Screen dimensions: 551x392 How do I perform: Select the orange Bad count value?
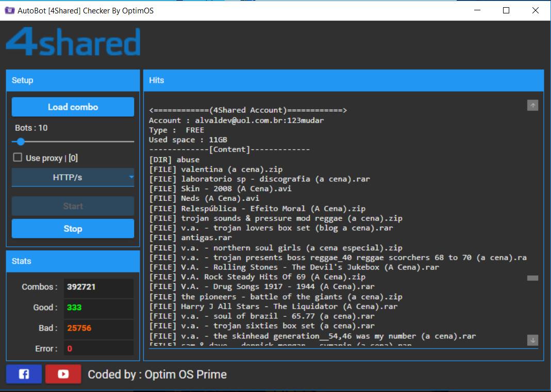pos(79,328)
